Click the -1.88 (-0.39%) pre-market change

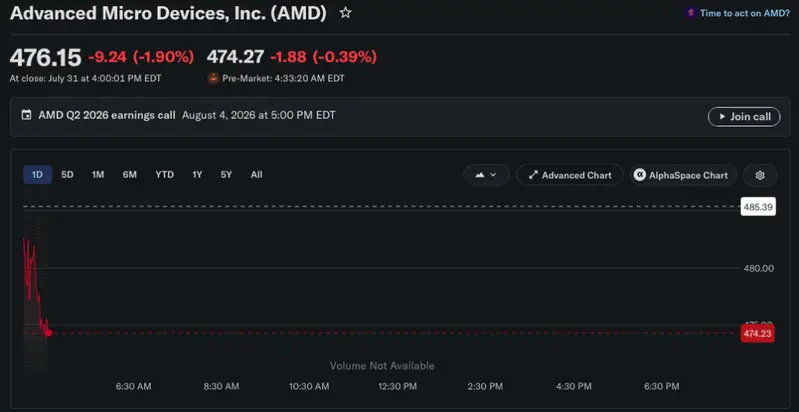[323, 57]
